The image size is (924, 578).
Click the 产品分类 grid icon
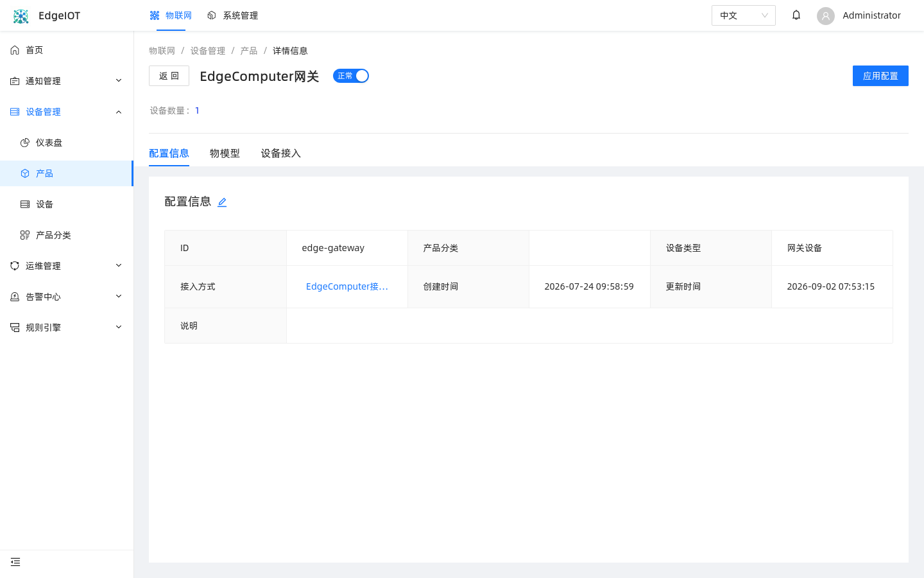[x=25, y=235]
